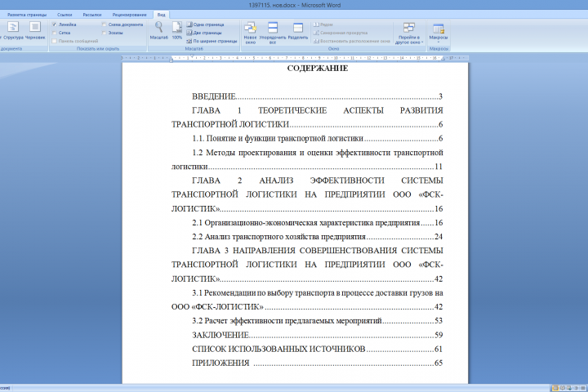Click the СПИСОК ИСПОЛЬЗОВАННЫХ ИСТОЧНИКОВ entry

coord(317,349)
